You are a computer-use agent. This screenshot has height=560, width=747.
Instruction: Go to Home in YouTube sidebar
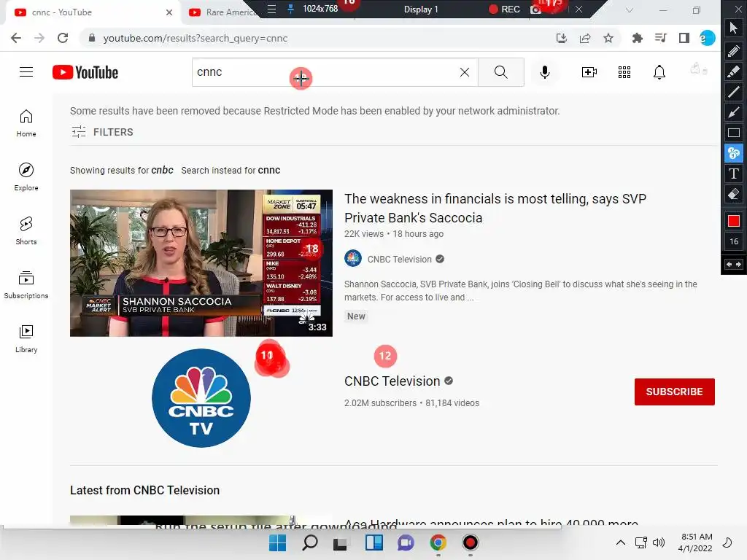click(x=26, y=123)
